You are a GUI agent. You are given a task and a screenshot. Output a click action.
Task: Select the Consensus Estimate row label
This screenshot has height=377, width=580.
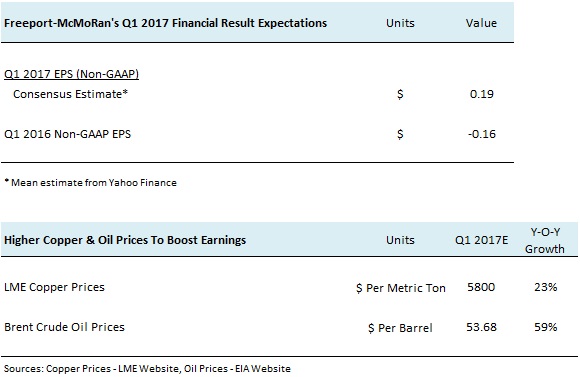(x=70, y=94)
